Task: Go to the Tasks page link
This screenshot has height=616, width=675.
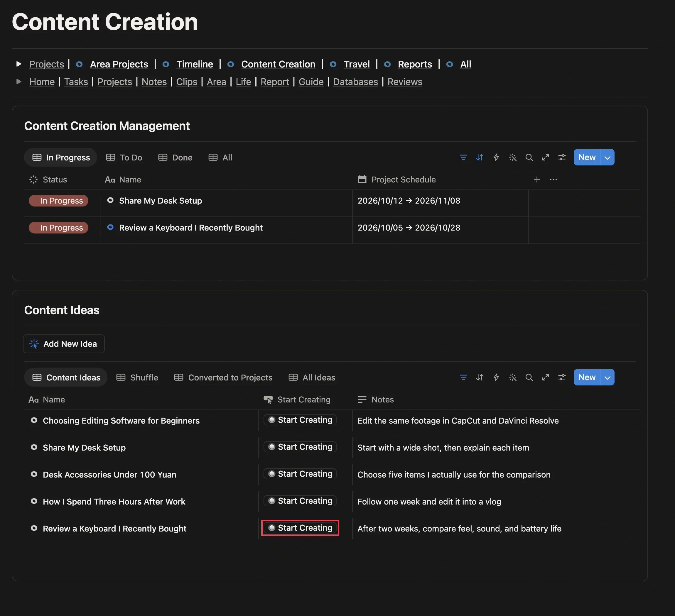Action: 76,82
